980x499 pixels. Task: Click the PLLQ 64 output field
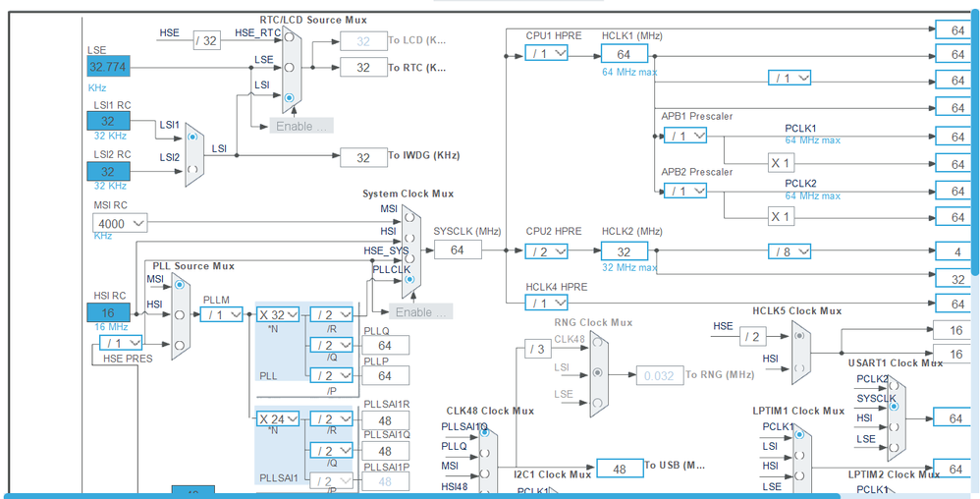385,345
